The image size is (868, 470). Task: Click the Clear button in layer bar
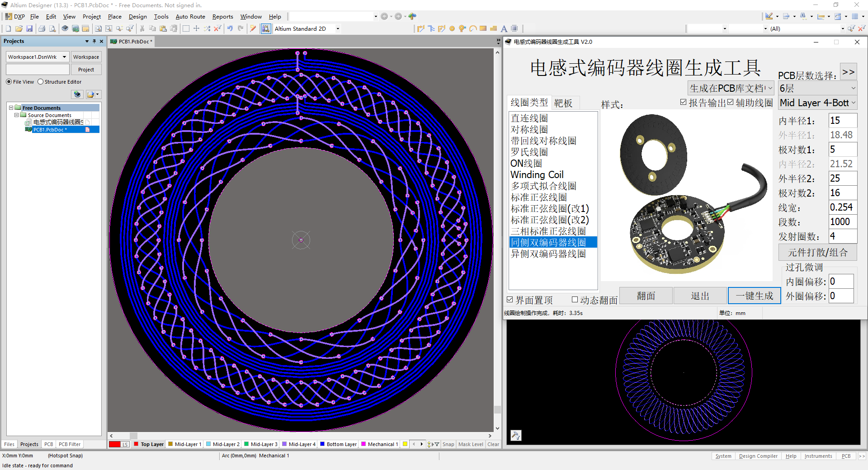coord(493,444)
